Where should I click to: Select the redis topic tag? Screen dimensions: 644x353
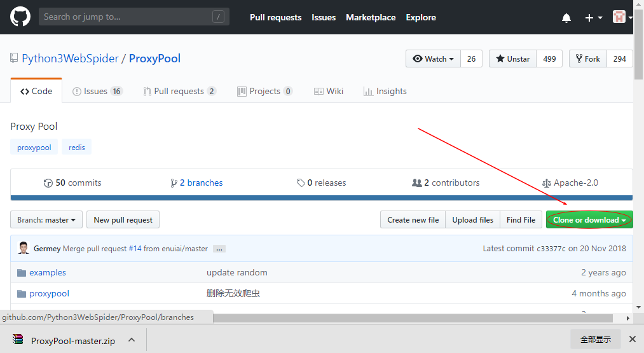point(77,147)
